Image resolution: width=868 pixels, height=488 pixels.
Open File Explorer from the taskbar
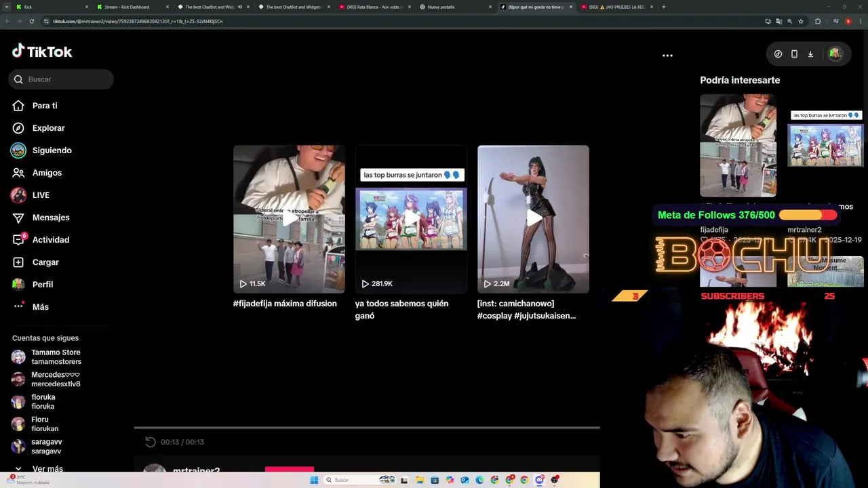click(420, 480)
